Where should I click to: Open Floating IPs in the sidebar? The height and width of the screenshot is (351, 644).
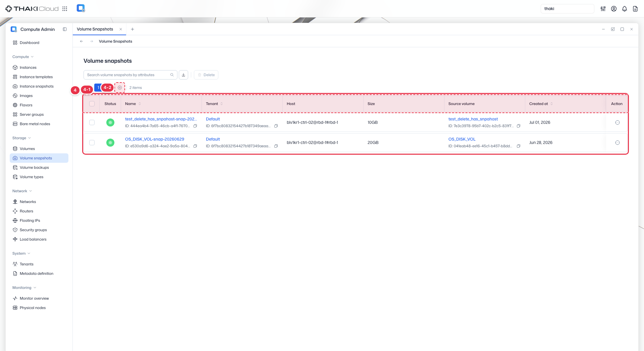[x=39, y=220]
